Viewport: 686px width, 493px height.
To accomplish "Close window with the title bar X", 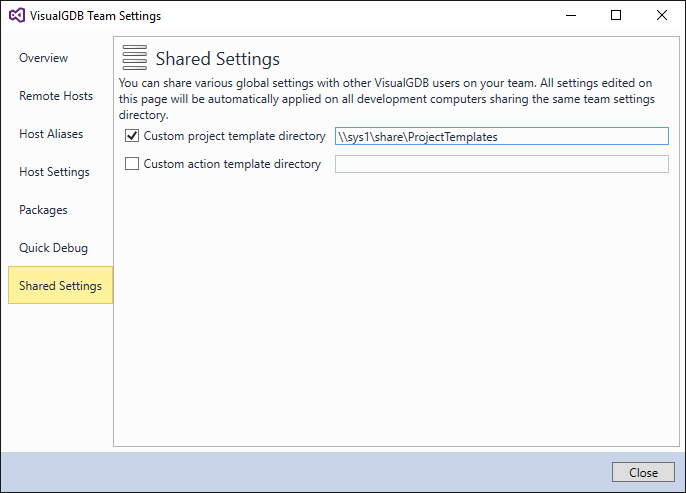I will tap(662, 15).
